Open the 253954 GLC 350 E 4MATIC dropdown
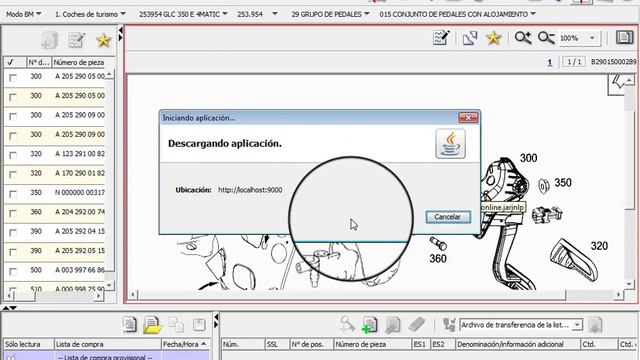Image resolution: width=640 pixels, height=360 pixels. [183, 14]
